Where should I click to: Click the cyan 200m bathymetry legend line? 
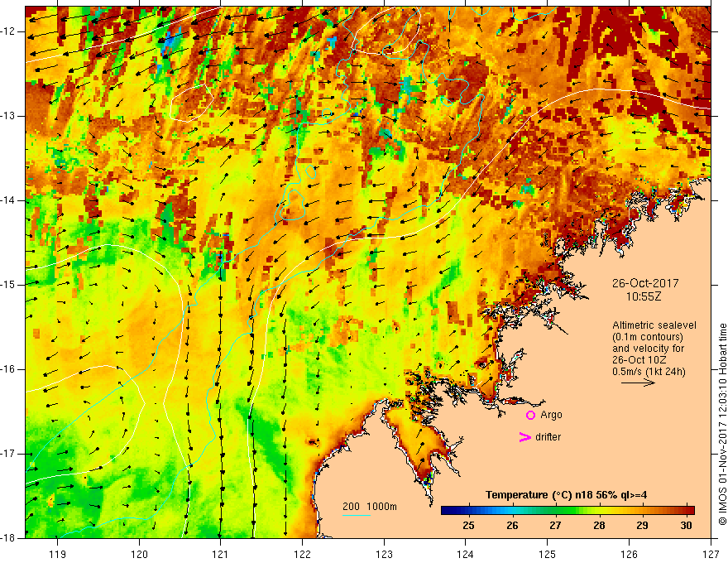357,515
